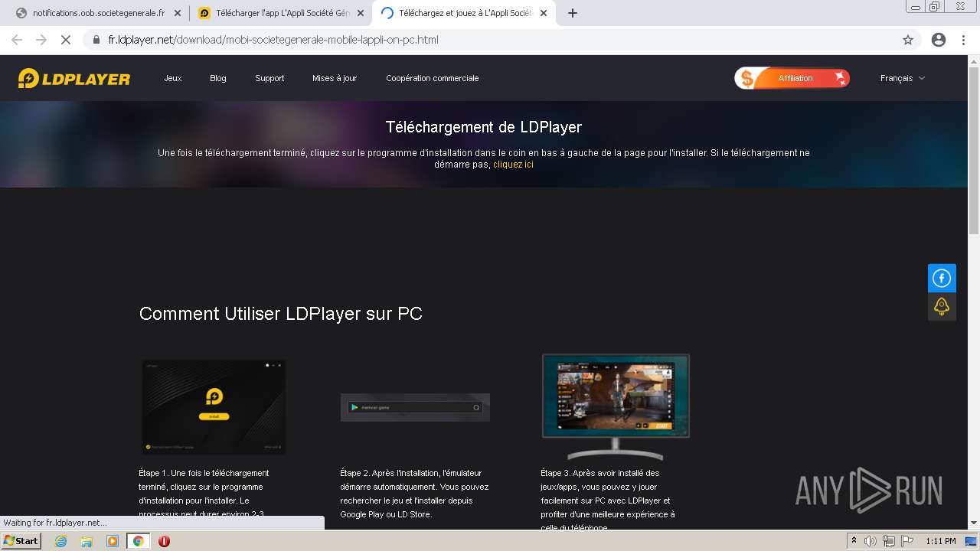Click the search bar thumbnail for step 2
Image resolution: width=980 pixels, height=551 pixels.
coord(415,407)
